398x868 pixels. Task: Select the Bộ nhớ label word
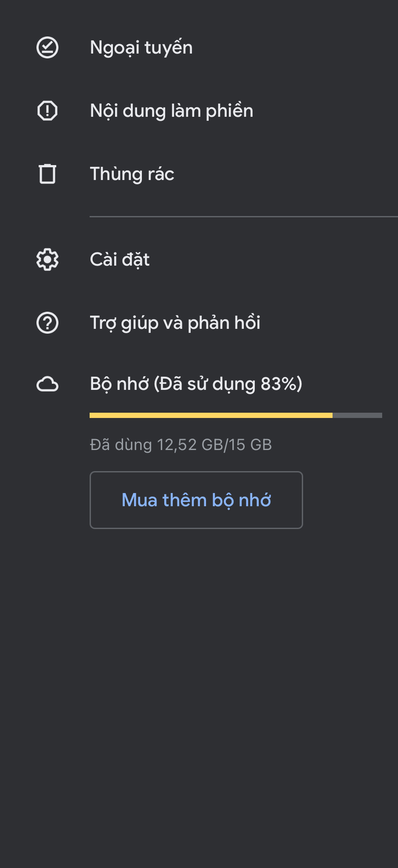tap(119, 384)
